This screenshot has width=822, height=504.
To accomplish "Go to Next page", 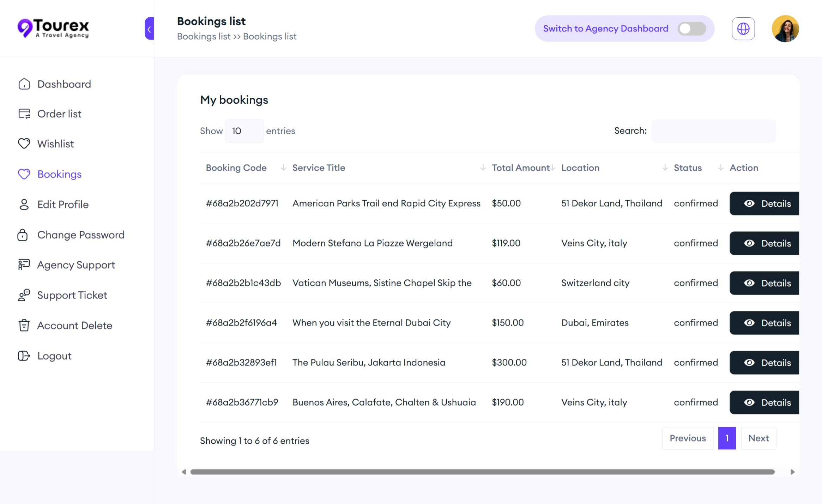I will 758,438.
